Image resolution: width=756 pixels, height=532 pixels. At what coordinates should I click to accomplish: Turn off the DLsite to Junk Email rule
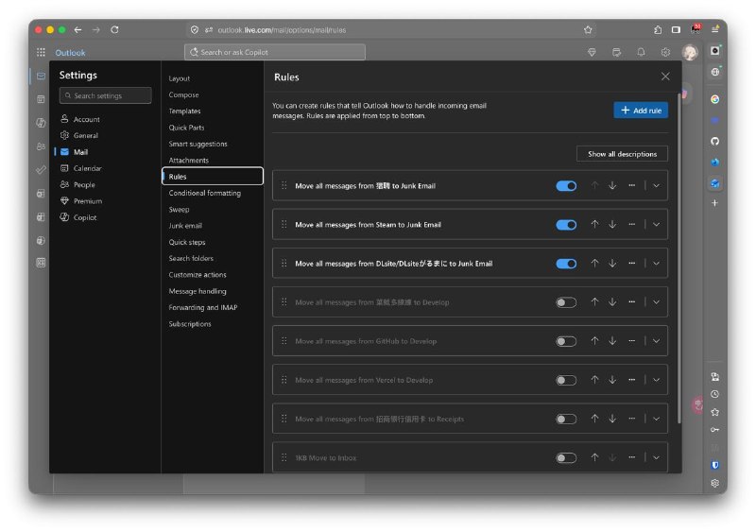pos(566,264)
